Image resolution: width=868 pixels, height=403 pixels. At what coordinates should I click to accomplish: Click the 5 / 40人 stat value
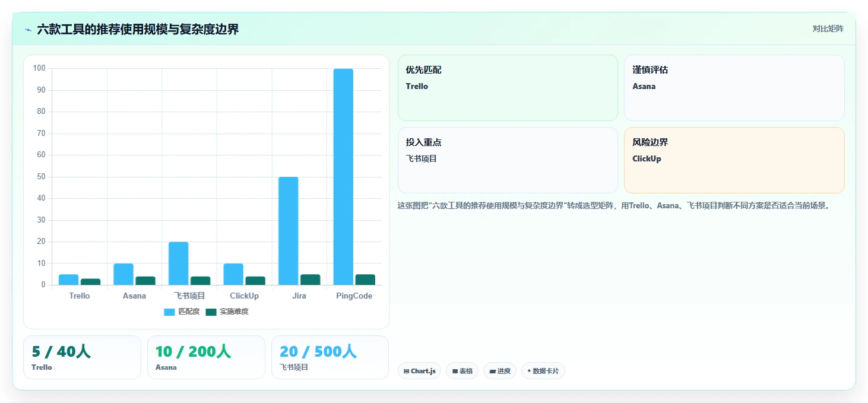pos(61,351)
